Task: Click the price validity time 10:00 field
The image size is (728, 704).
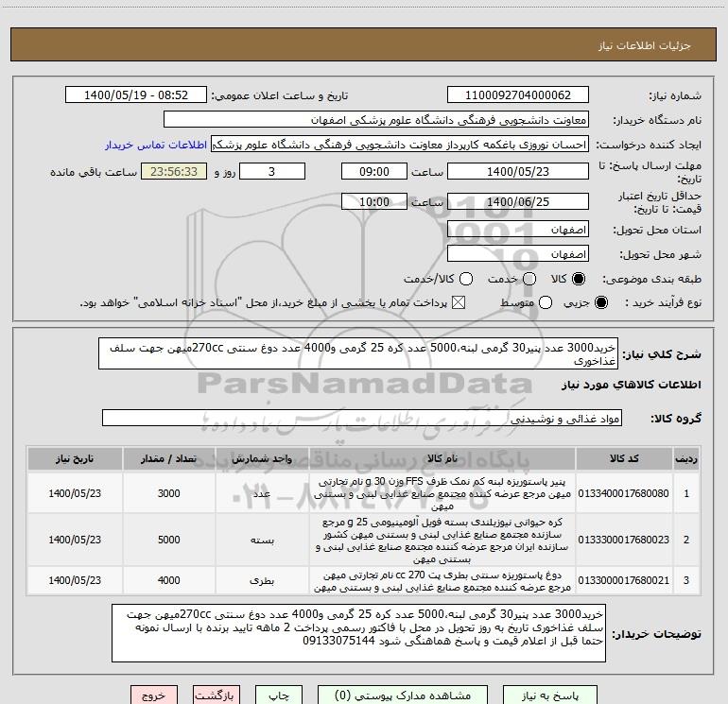Action: pyautogui.click(x=374, y=201)
